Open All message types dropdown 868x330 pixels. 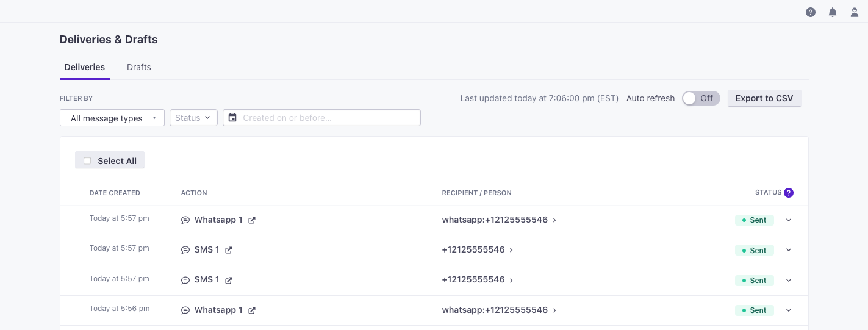pos(112,118)
